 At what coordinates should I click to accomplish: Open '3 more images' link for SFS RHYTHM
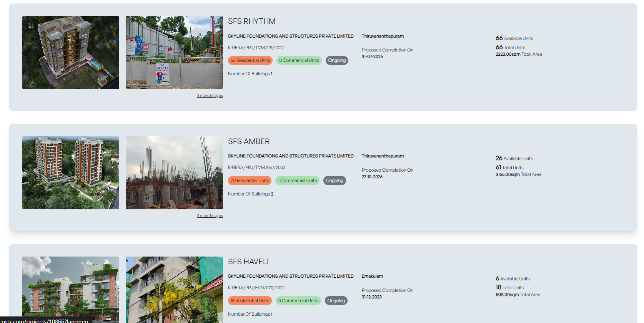(x=210, y=96)
